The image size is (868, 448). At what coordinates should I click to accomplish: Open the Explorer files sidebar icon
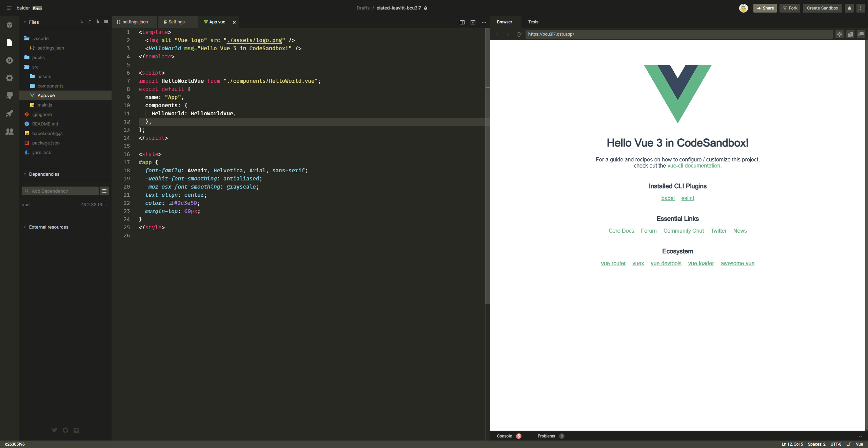tap(9, 43)
